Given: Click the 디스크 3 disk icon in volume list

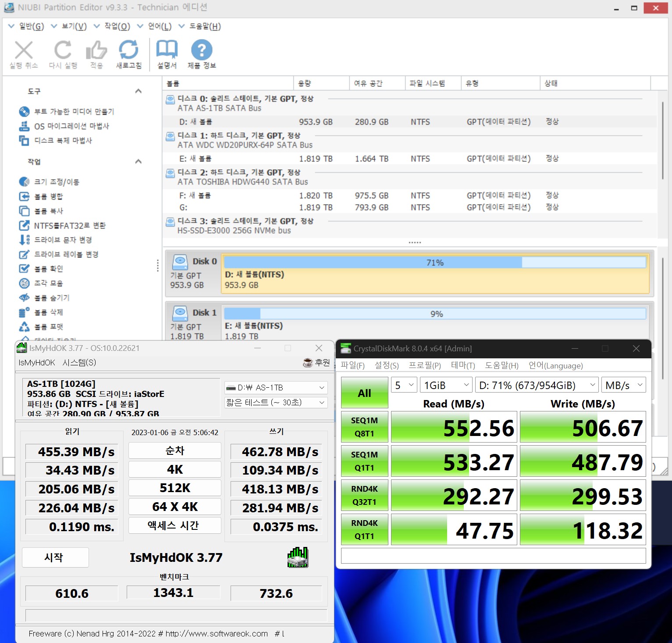Looking at the screenshot, I should (170, 222).
